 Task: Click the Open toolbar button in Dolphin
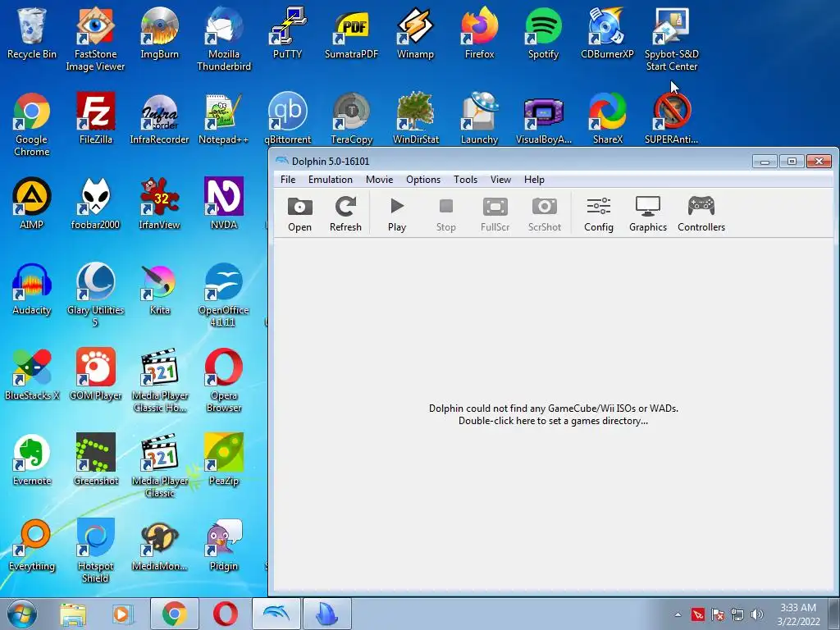click(x=299, y=214)
